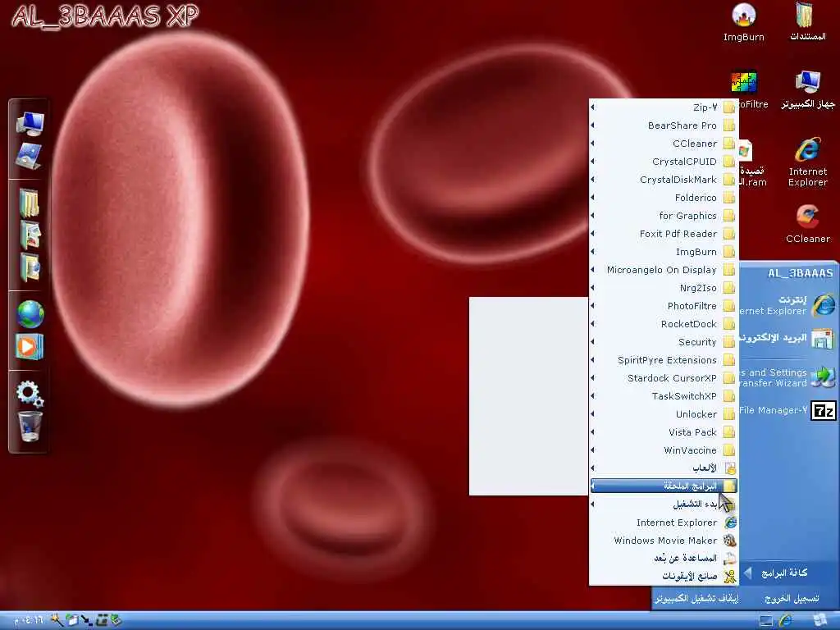840x630 pixels.
Task: Launch صانع الأيقونات icon maker
Action: coord(664,576)
